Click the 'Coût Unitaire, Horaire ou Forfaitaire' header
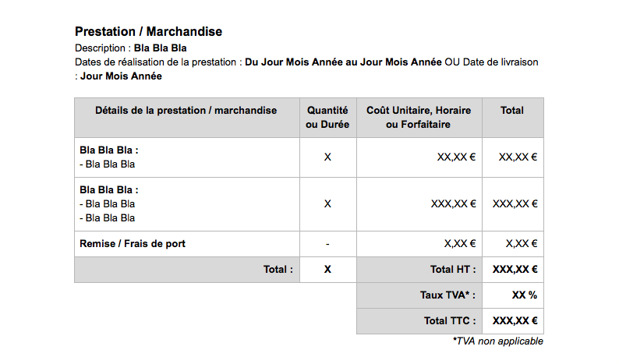 pos(419,118)
